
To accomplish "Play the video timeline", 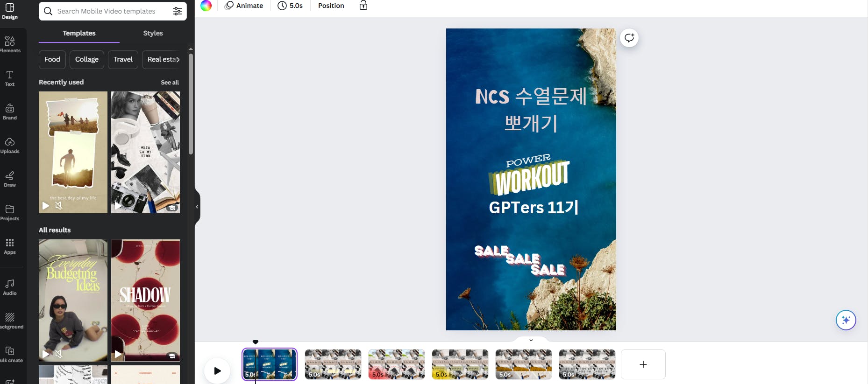I will coord(217,371).
